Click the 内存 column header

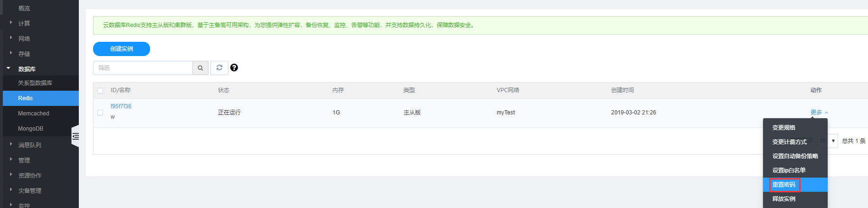pos(338,90)
